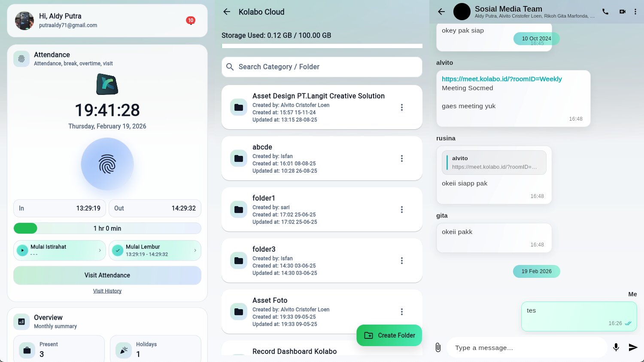This screenshot has width=644, height=362.
Task: Send the chat message with arrow icon
Action: point(633,347)
